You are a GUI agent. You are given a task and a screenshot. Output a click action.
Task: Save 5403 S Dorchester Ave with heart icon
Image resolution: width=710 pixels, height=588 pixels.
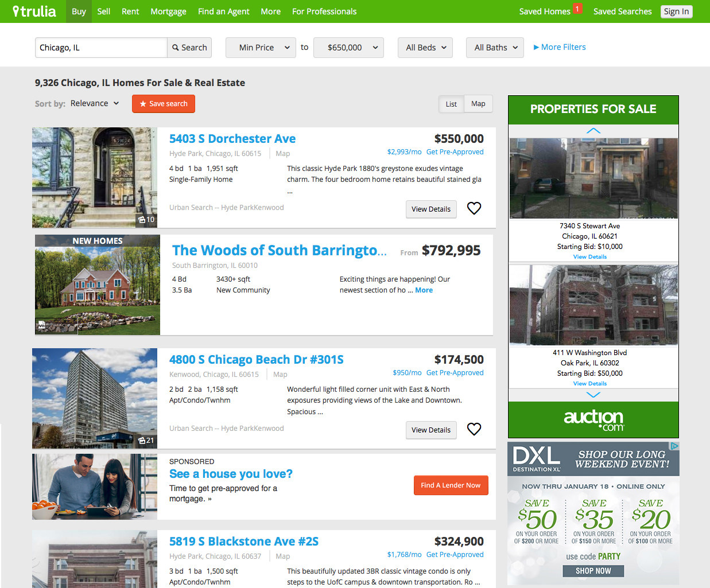(474, 208)
